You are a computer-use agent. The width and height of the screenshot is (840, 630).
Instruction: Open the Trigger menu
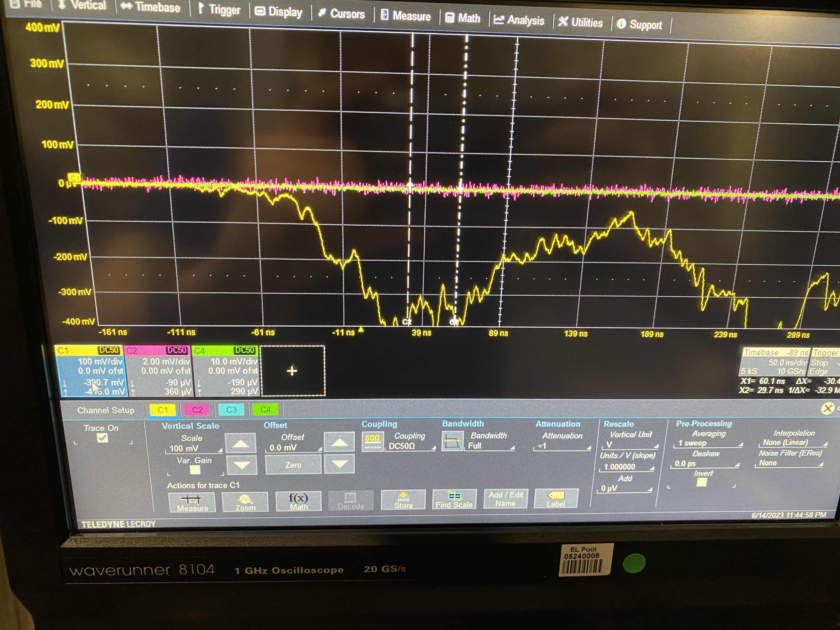tap(219, 10)
